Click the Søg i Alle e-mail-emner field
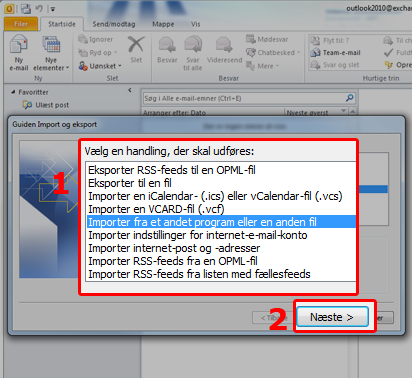The height and width of the screenshot is (378, 412). point(244,98)
